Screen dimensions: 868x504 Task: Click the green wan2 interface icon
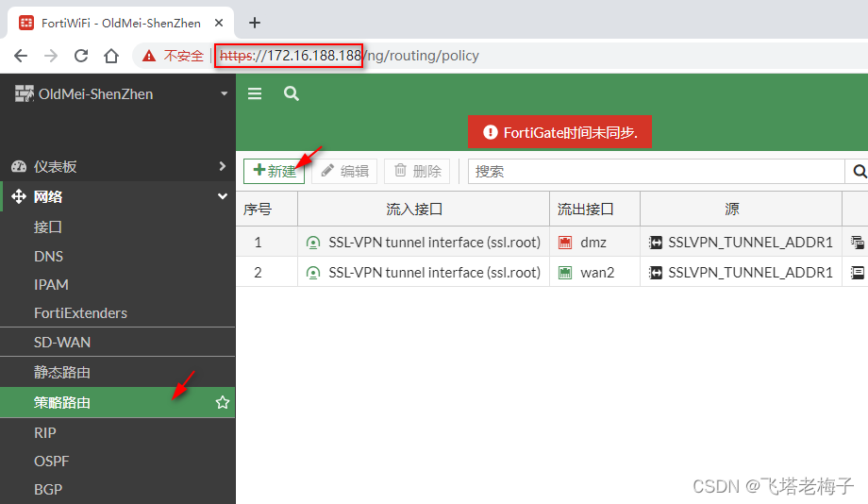[565, 273]
